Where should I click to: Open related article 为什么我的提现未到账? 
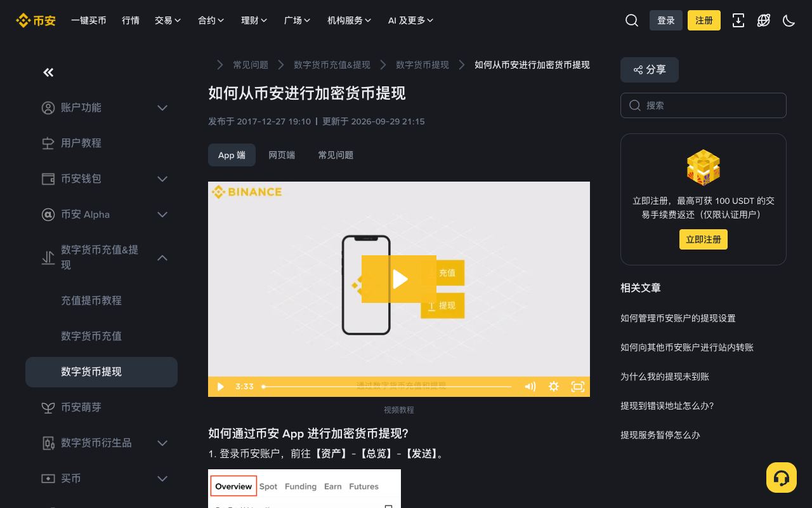pyautogui.click(x=665, y=377)
